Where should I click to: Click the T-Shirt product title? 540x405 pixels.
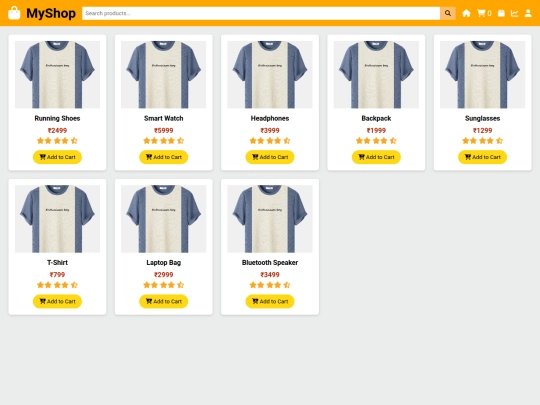(57, 263)
